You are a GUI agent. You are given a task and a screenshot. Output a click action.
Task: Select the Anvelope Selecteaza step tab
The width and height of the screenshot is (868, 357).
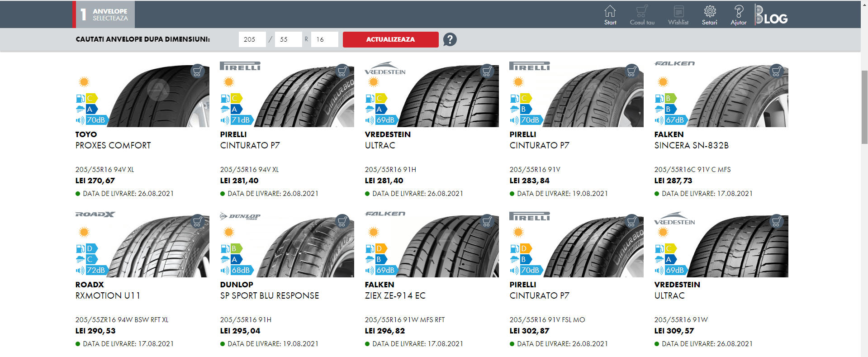(x=104, y=14)
